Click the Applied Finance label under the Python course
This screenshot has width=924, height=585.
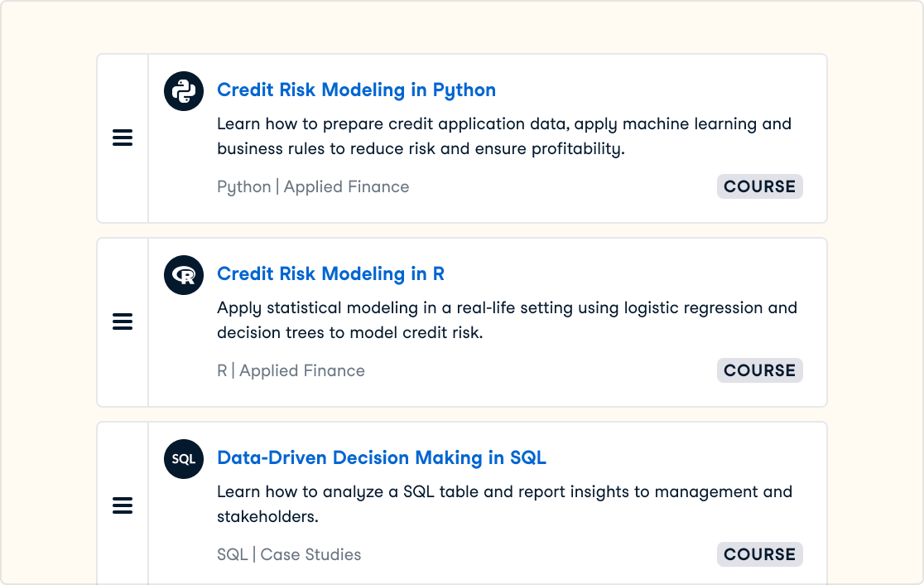click(x=346, y=186)
